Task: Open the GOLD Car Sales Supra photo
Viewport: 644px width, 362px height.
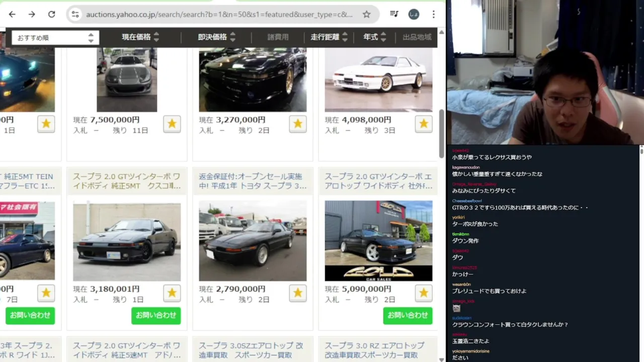Action: [x=378, y=241]
